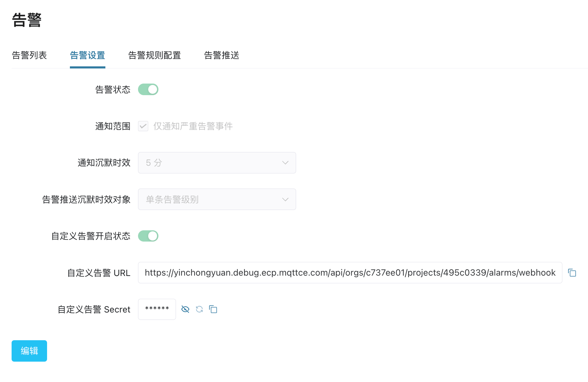Click the chevron arrow in 通知沉默时效 dropdown
This screenshot has height=382, width=588.
tap(285, 163)
